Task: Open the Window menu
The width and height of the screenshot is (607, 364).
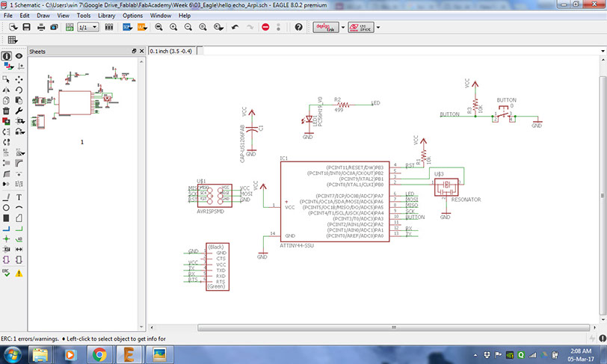Action: click(161, 16)
